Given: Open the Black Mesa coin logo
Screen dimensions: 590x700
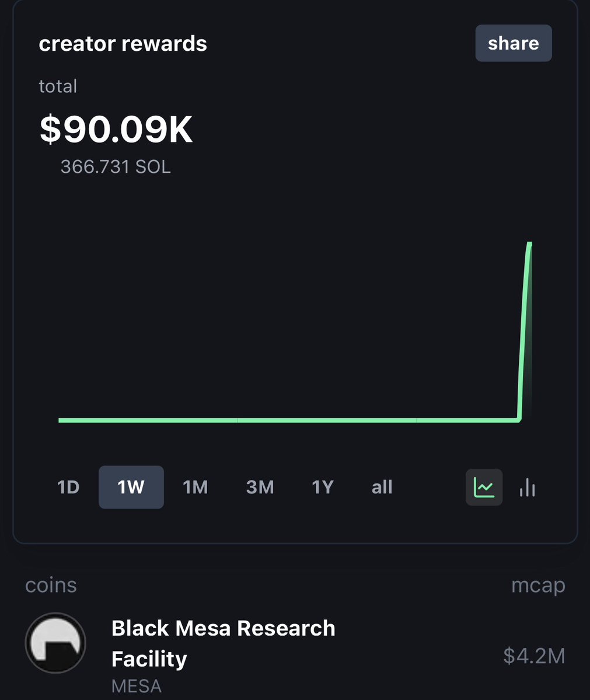Looking at the screenshot, I should pos(55,643).
